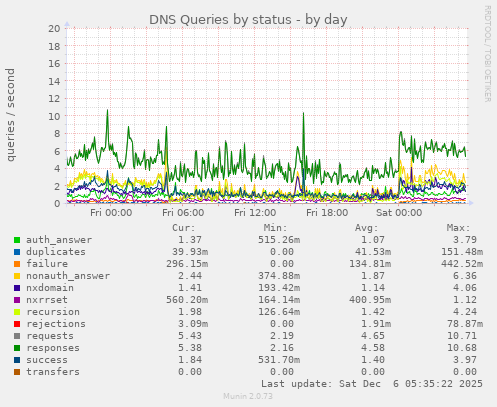Click the 'Last update' timestamp line
Viewport: 497px width, 407px height.
point(372,384)
